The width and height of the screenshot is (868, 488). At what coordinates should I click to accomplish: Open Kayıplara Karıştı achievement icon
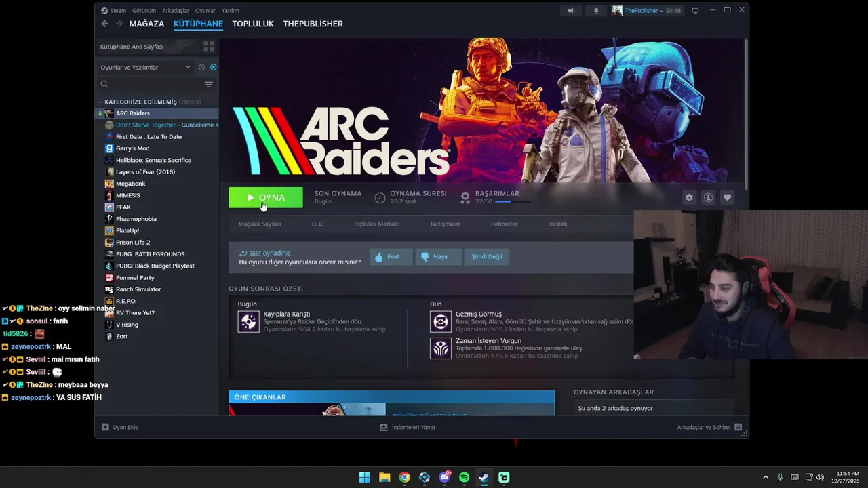(x=248, y=321)
